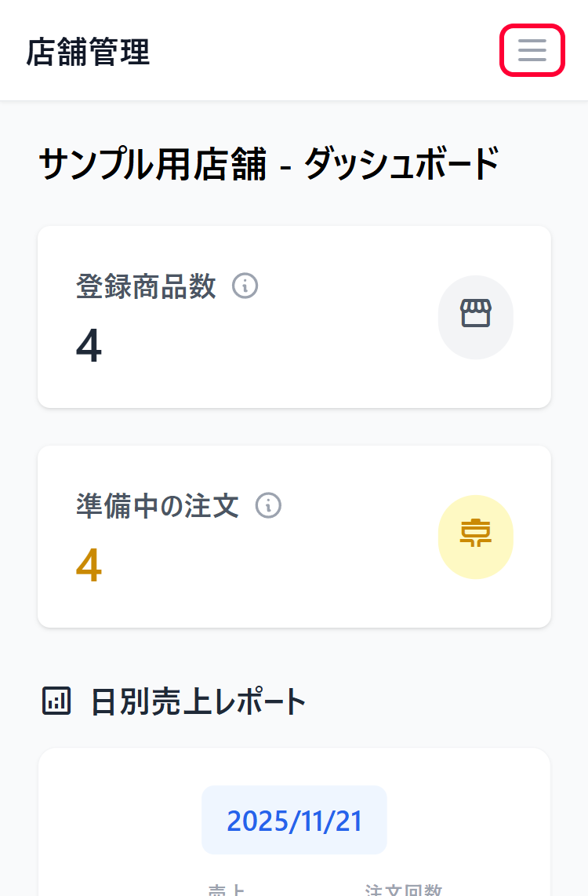Click the 準備中の注文 label text
The width and height of the screenshot is (588, 896).
tap(158, 506)
